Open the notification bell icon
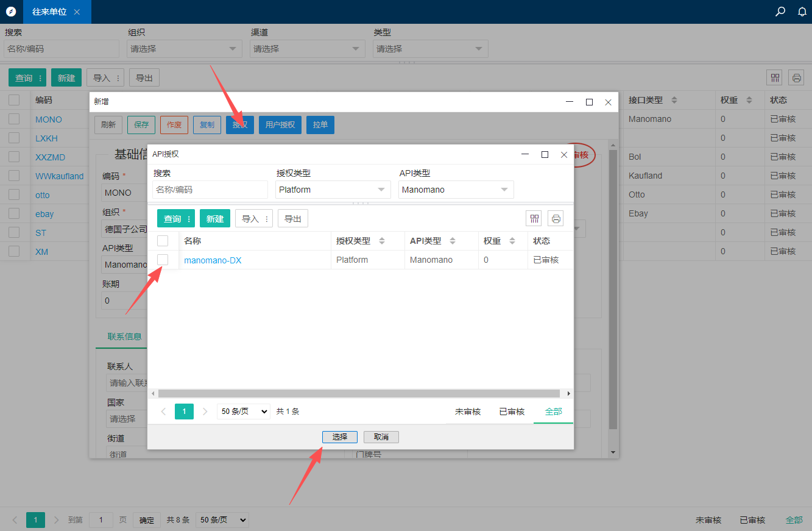Screen dimensions: 812x531 [802, 12]
